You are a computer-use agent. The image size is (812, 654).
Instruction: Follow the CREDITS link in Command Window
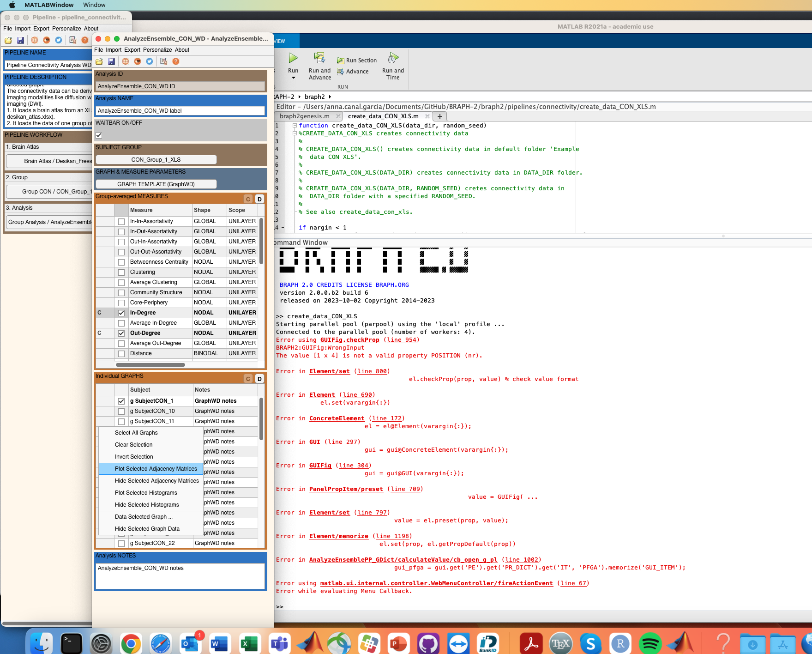(x=329, y=285)
